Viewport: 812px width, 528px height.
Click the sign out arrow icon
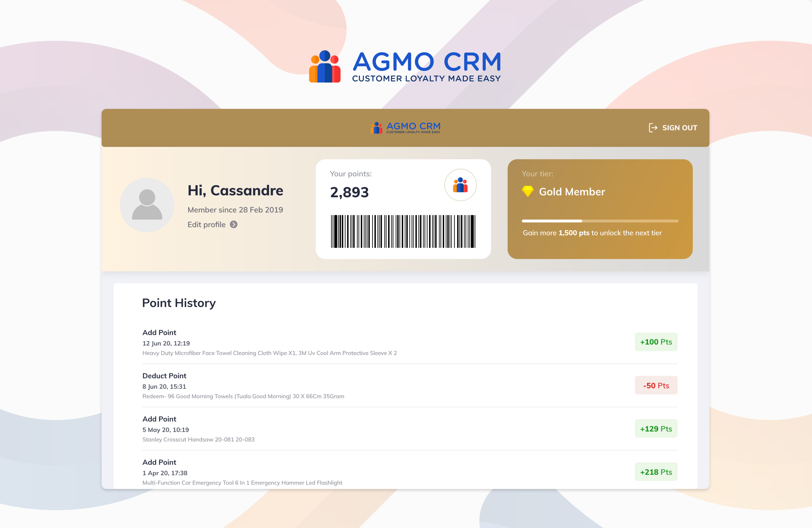pyautogui.click(x=653, y=128)
